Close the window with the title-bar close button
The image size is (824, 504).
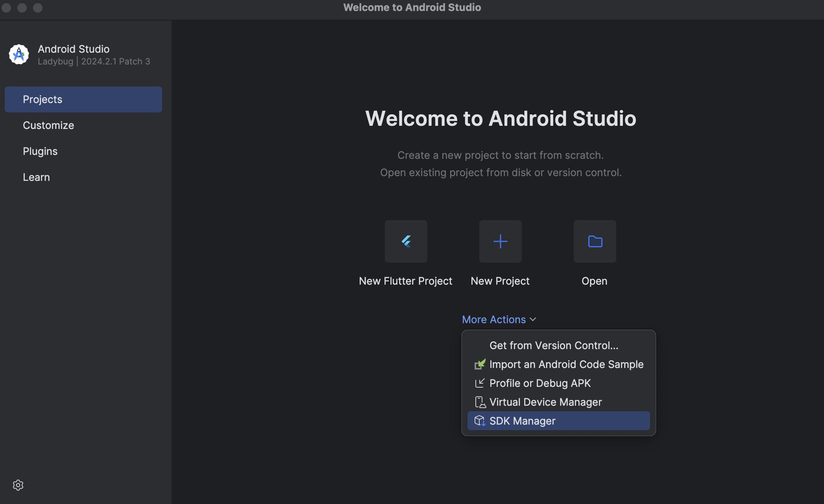(6, 8)
